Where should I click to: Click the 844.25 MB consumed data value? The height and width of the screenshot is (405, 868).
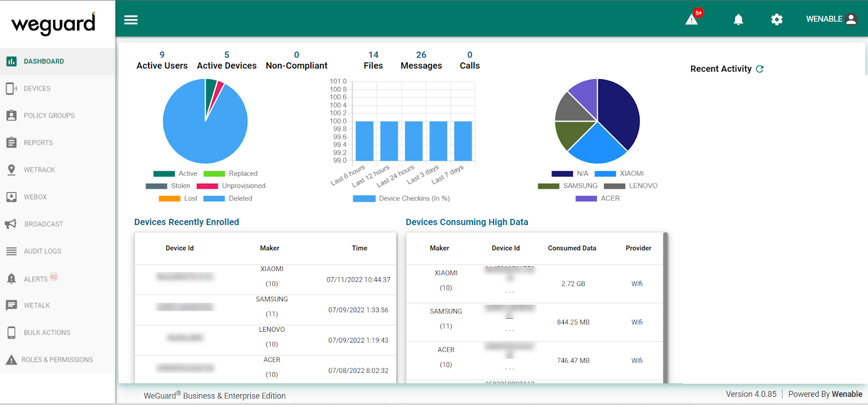573,322
